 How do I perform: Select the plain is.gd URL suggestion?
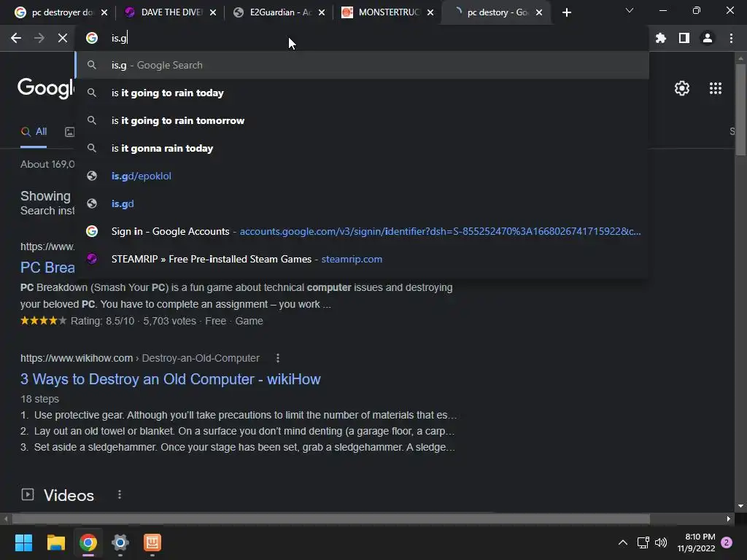tap(362, 203)
